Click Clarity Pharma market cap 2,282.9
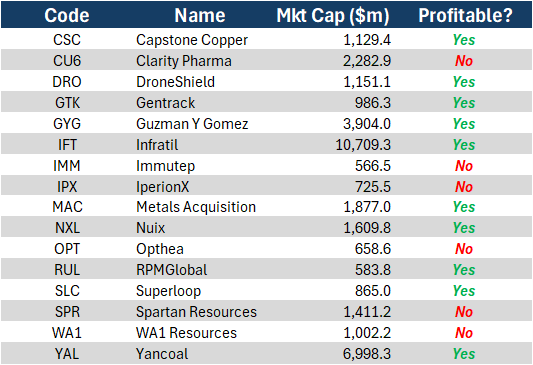The width and height of the screenshot is (533, 365). (367, 61)
